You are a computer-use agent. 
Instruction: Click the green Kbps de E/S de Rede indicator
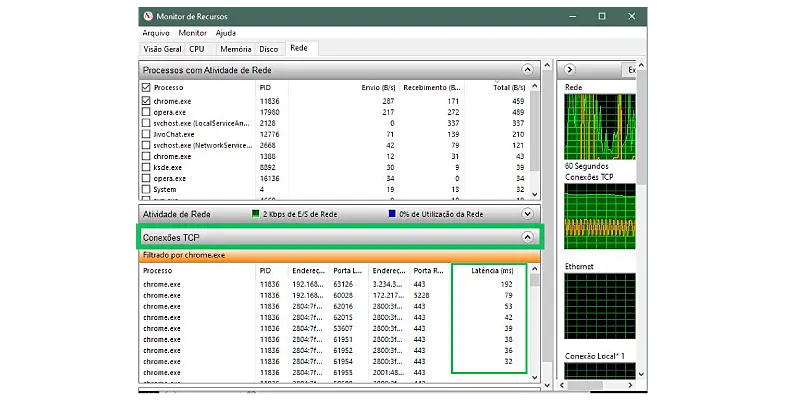click(x=256, y=214)
